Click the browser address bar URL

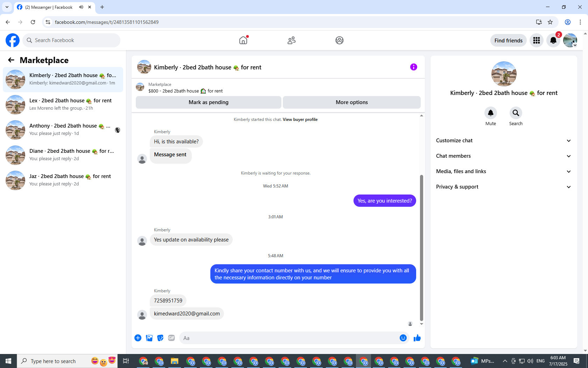107,22
